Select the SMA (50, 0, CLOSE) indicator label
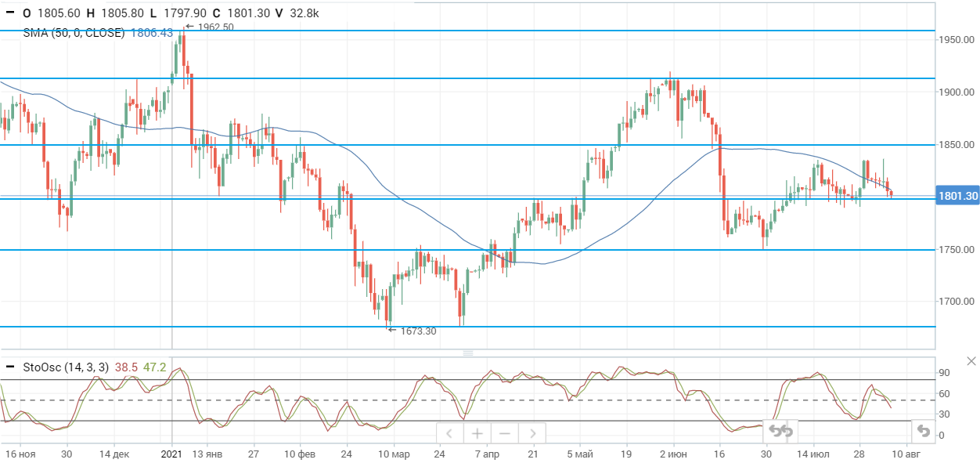980x463 pixels. tap(74, 33)
